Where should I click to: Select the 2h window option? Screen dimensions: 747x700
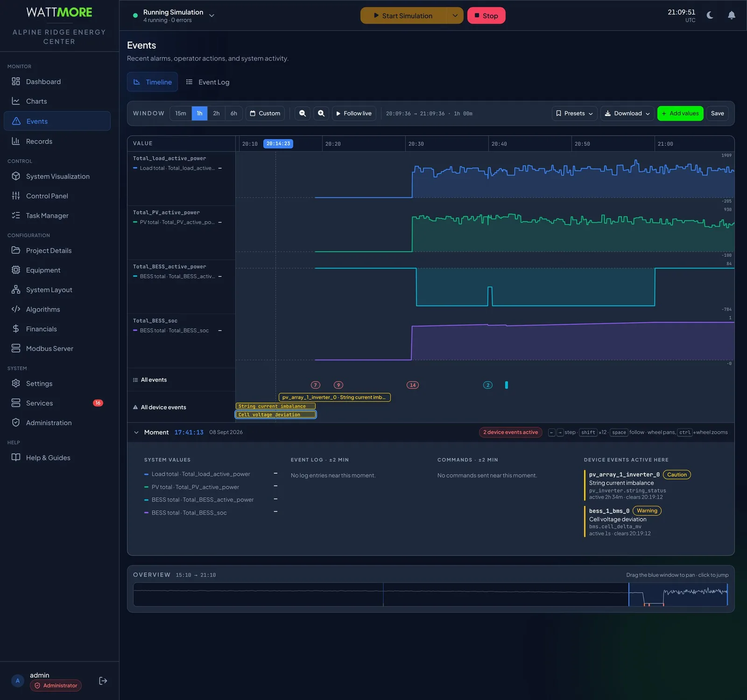click(x=216, y=113)
